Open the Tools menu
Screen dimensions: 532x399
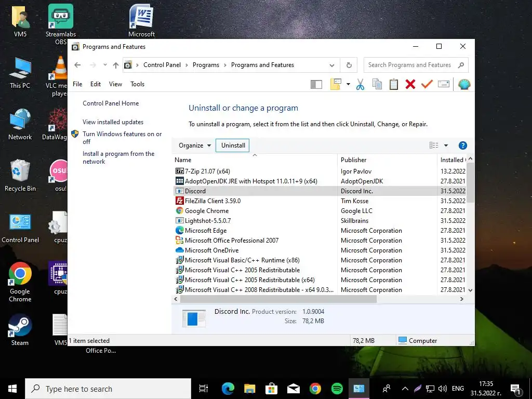coord(137,84)
